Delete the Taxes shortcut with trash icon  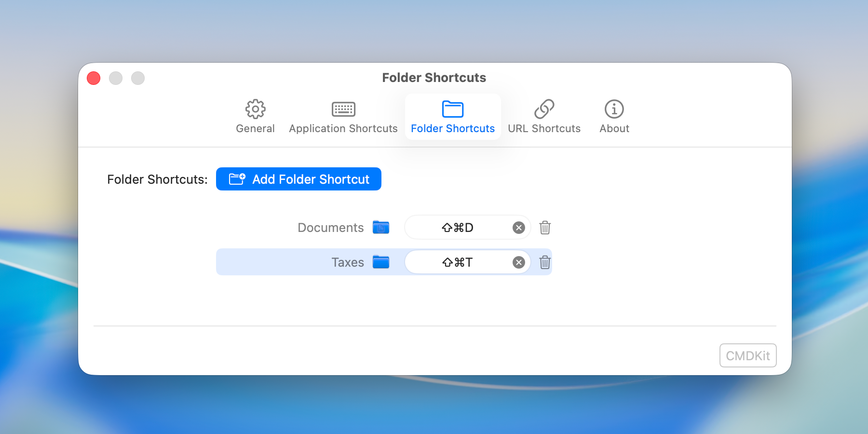point(545,262)
